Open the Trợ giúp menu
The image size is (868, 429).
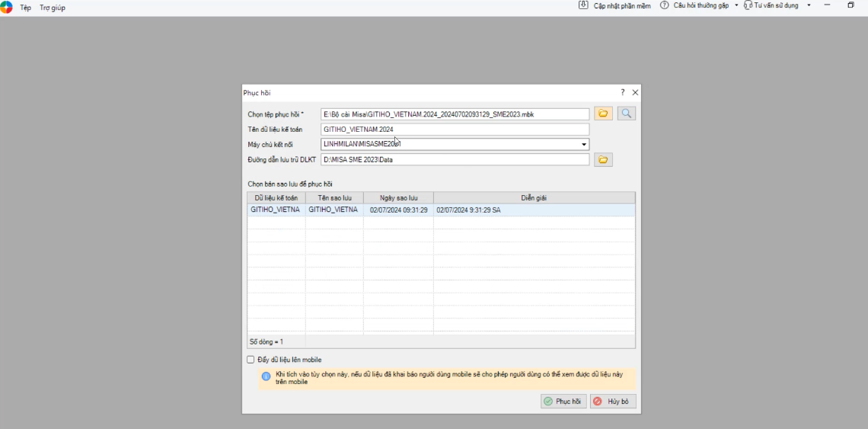tap(52, 8)
